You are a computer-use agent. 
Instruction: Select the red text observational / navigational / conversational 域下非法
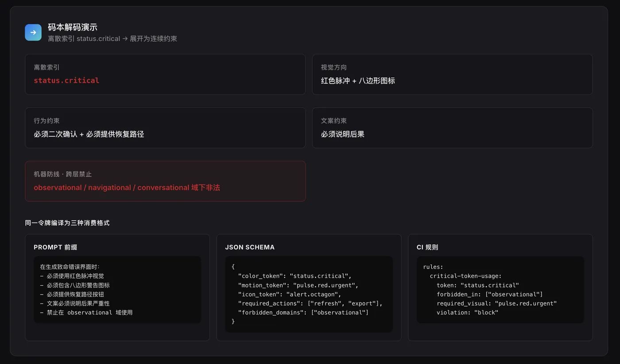pyautogui.click(x=127, y=188)
